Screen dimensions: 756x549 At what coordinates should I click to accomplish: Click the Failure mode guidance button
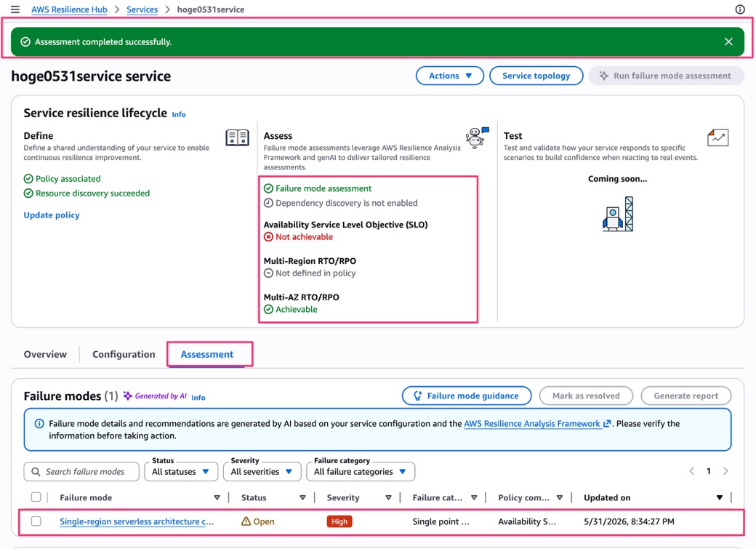(x=467, y=396)
